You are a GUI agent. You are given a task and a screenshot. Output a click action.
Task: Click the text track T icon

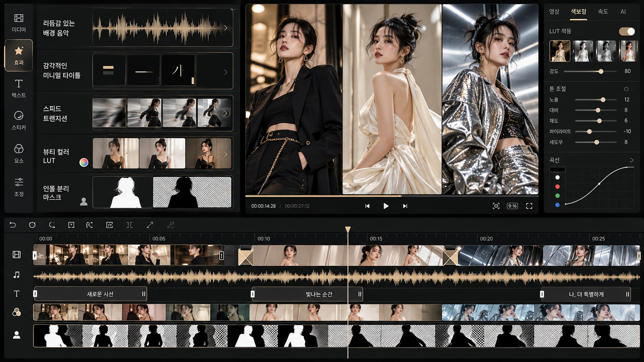pos(16,294)
